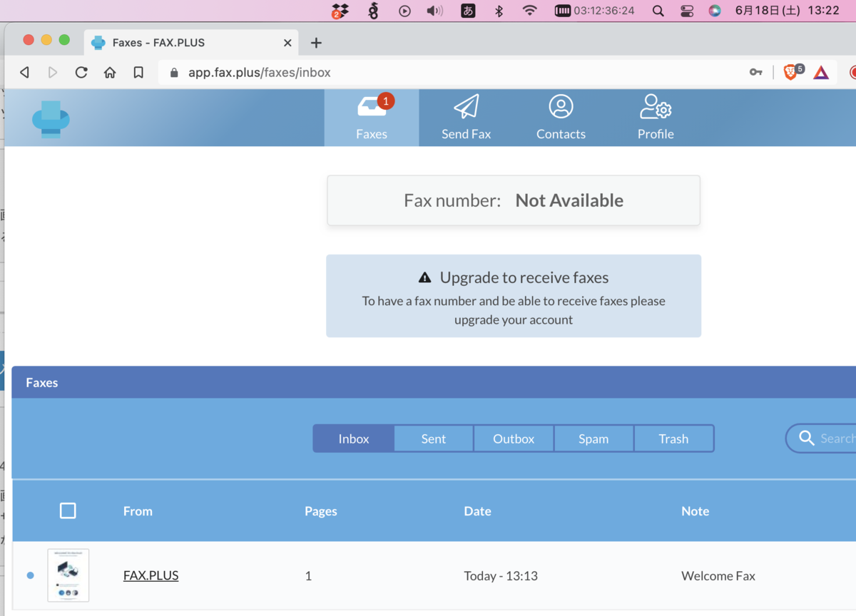View site security lock info
This screenshot has height=616, width=856.
tap(174, 72)
